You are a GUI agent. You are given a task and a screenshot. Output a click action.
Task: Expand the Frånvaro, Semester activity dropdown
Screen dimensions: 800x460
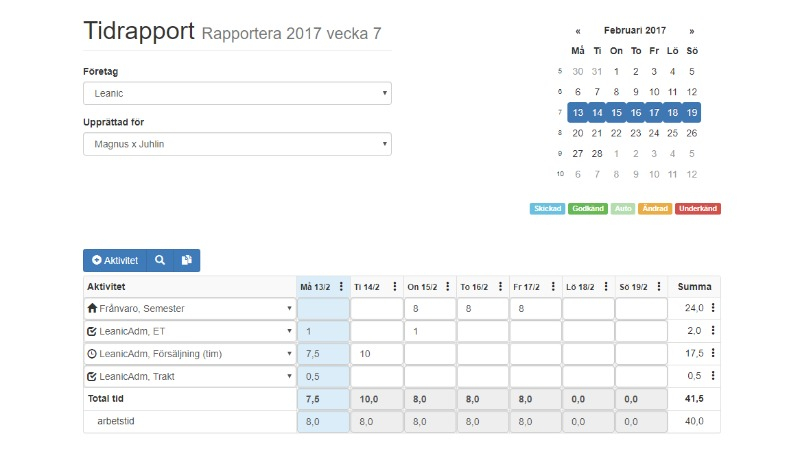pyautogui.click(x=190, y=309)
